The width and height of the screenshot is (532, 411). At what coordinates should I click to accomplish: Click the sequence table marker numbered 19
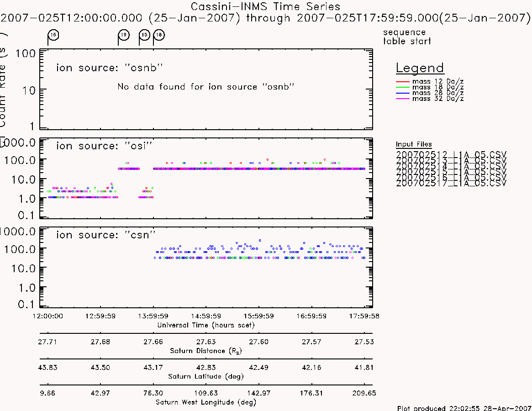(x=124, y=35)
